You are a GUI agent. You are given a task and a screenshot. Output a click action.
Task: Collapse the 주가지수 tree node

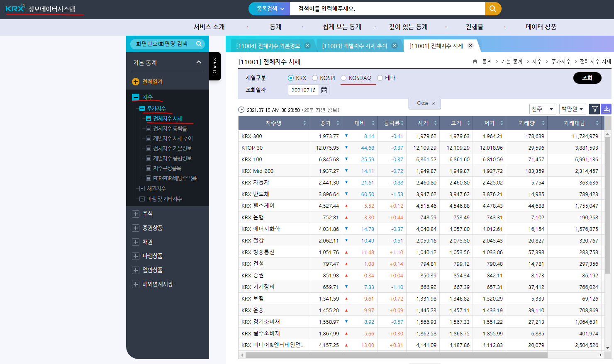142,109
